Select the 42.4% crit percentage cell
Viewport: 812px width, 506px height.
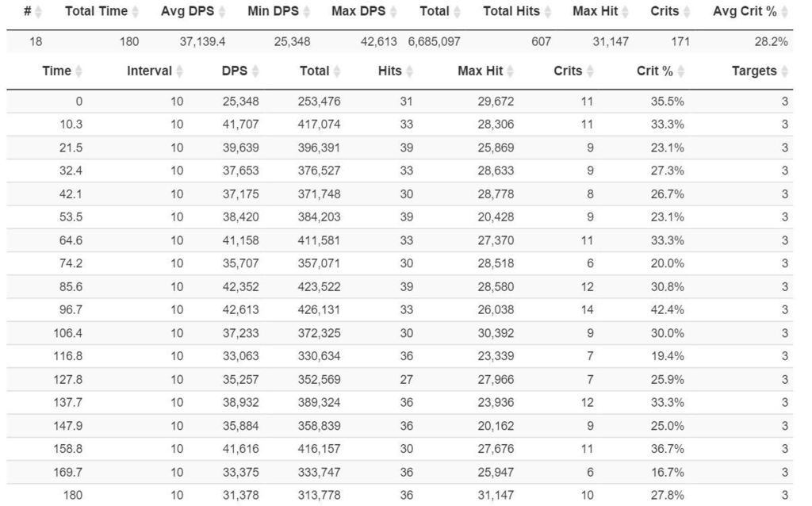[x=668, y=310]
